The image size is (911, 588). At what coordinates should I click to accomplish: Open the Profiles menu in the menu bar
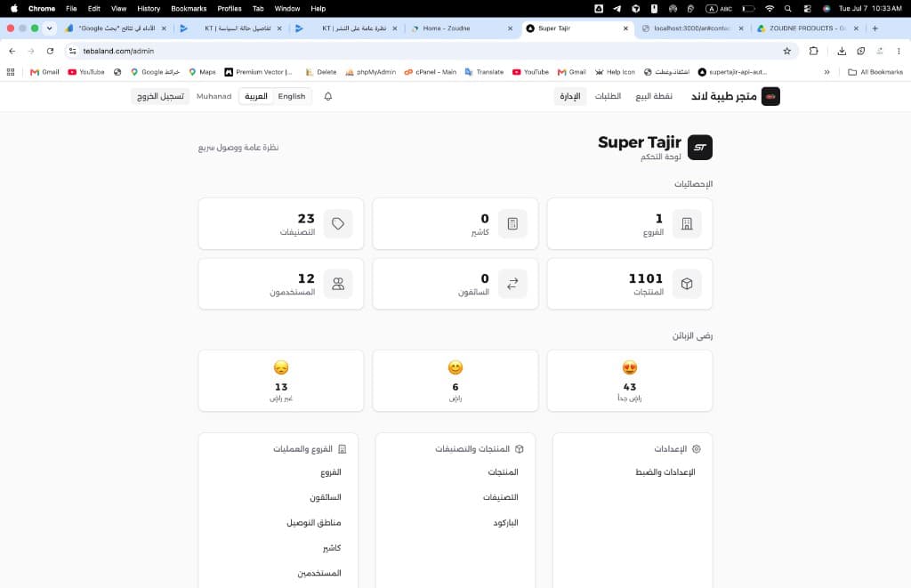click(230, 9)
